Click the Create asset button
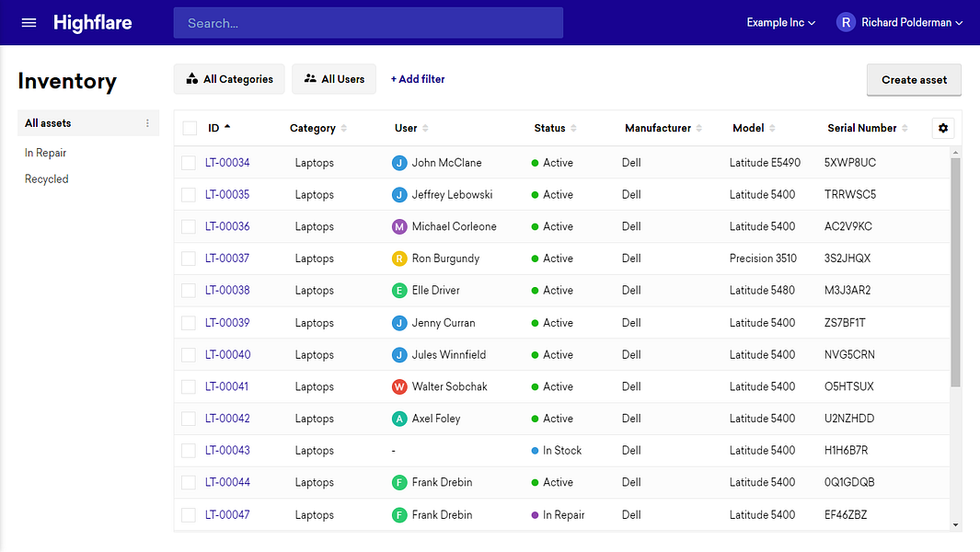This screenshot has width=980, height=552. [914, 80]
